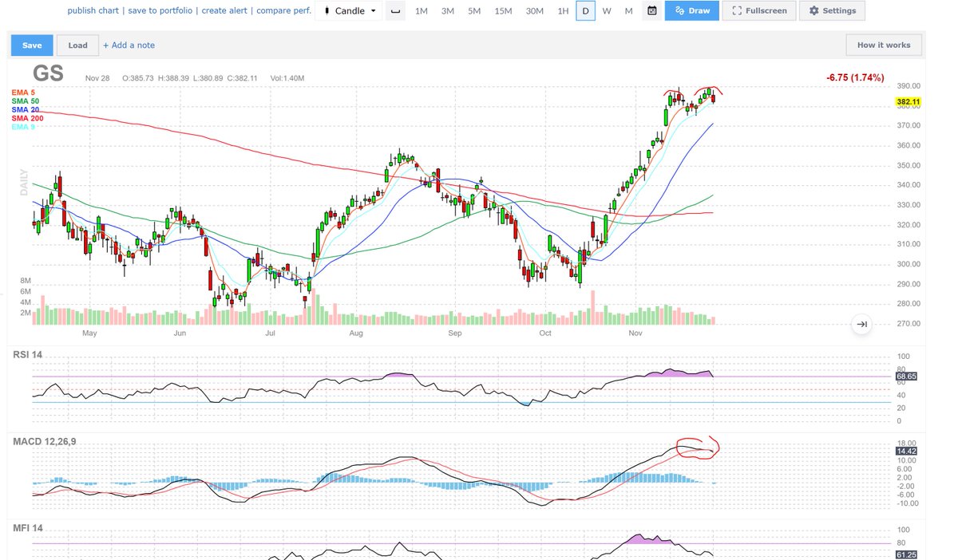Screen dimensions: 958x560
Task: Select the 1H interval
Action: click(x=563, y=11)
